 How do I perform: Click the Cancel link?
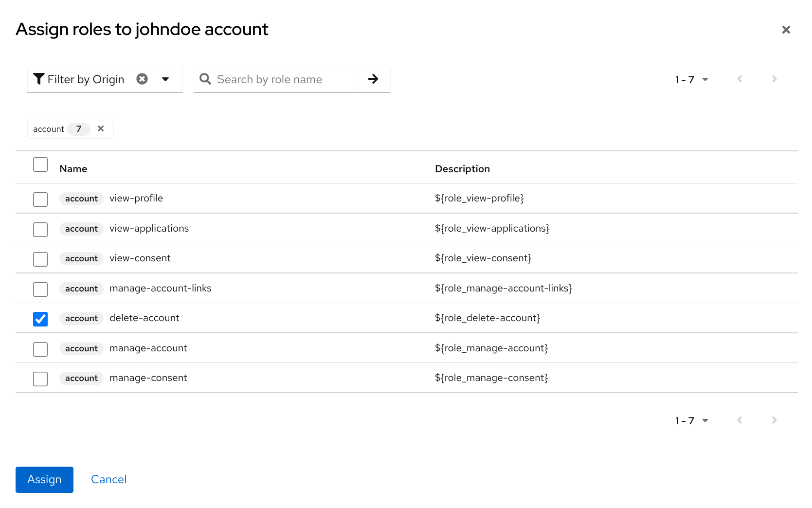(108, 479)
